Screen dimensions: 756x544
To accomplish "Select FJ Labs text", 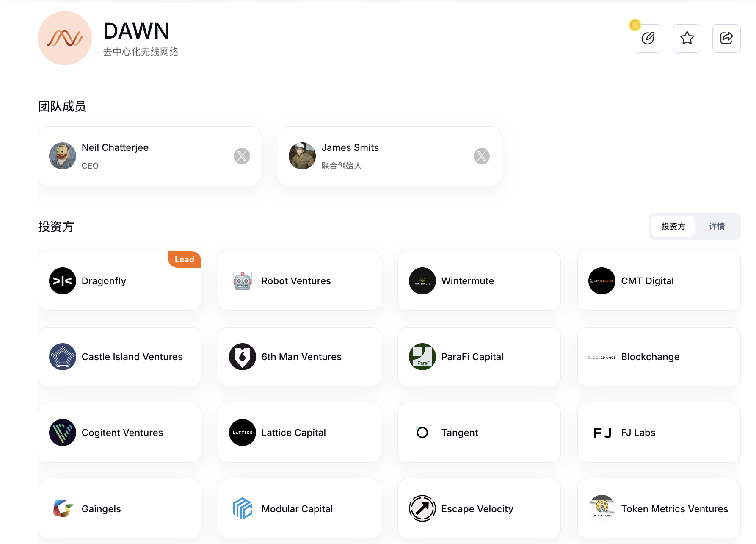I will click(638, 433).
